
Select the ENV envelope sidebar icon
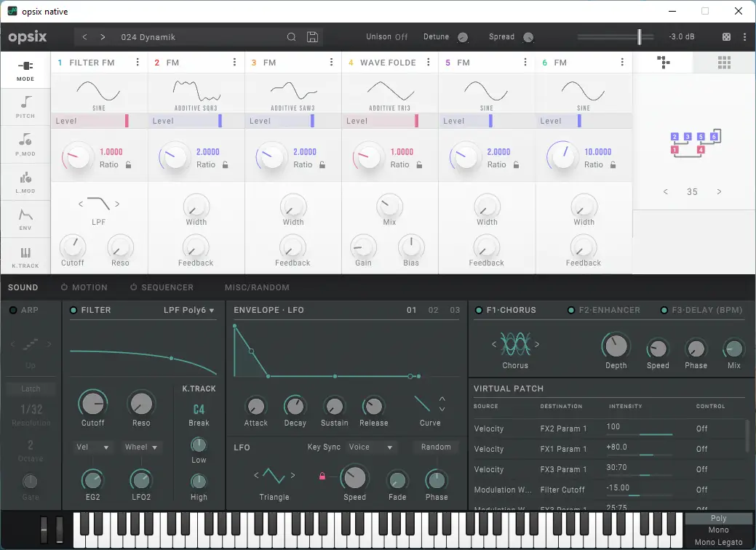(x=25, y=218)
